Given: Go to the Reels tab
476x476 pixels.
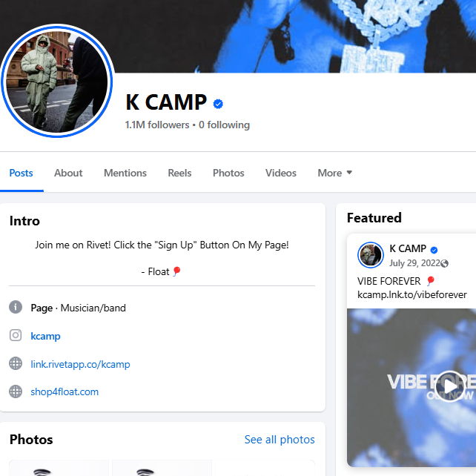Looking at the screenshot, I should [x=179, y=173].
